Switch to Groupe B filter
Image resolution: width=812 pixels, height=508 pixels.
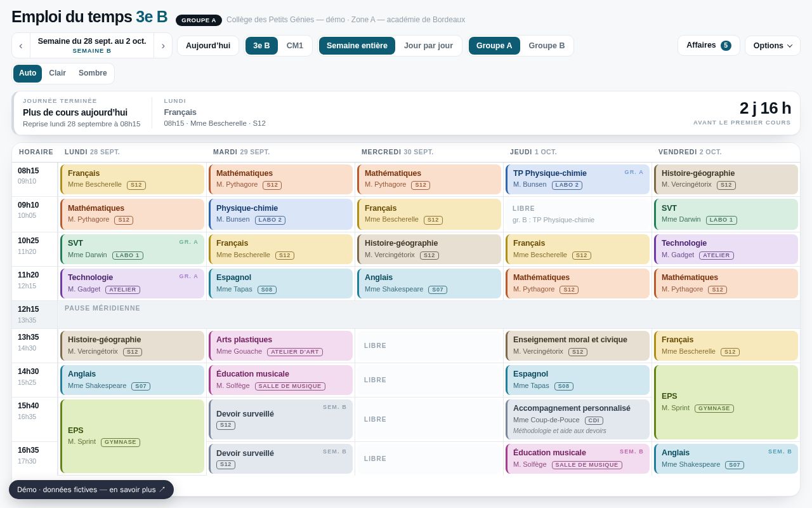(547, 46)
